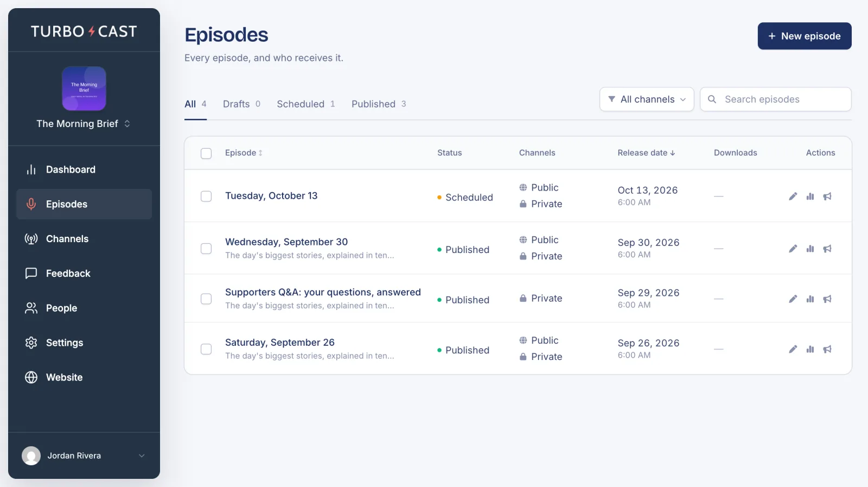This screenshot has width=868, height=487.
Task: Open the All channels filter dropdown
Action: tap(647, 99)
